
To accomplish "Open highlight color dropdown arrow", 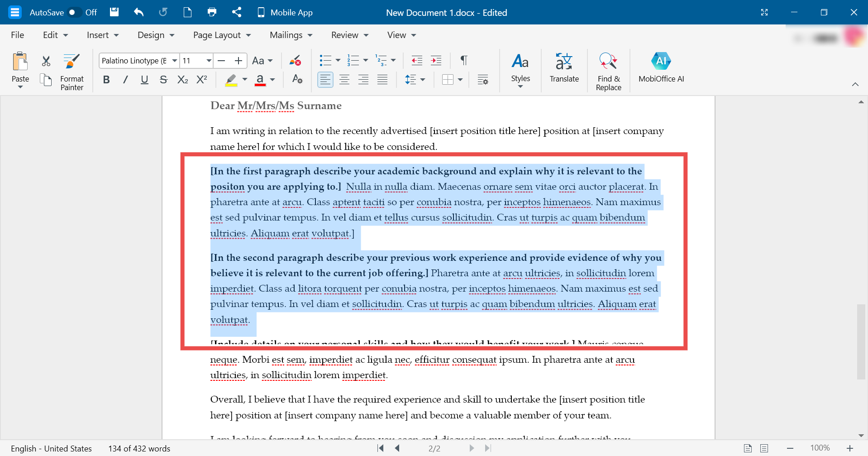I will 245,80.
